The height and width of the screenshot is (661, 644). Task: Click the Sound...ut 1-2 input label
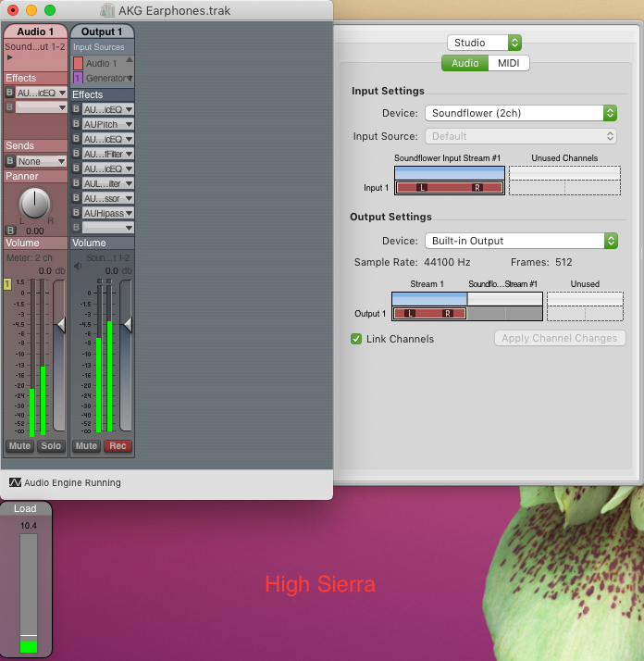(35, 47)
